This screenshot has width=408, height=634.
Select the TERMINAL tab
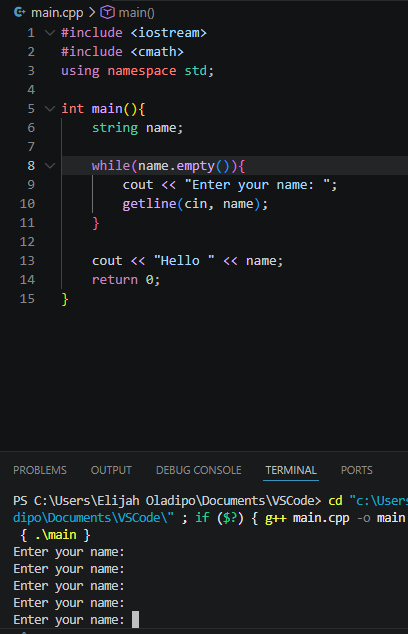[x=291, y=470]
